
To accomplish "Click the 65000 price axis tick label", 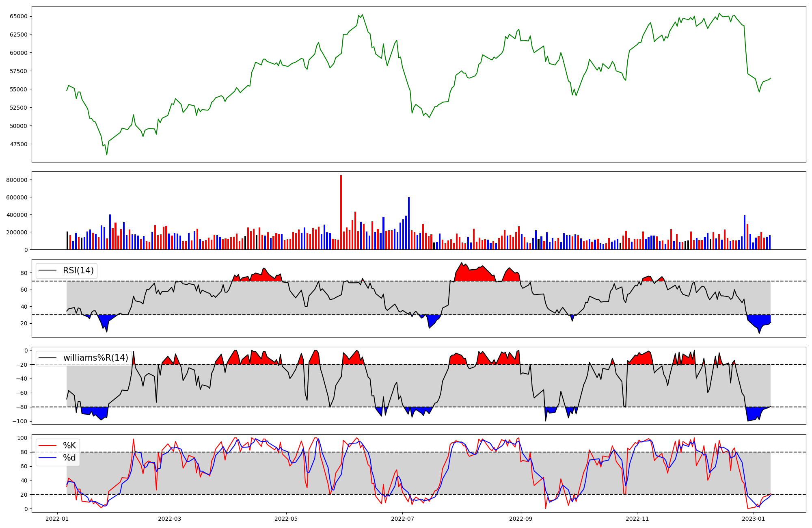I will (x=19, y=16).
